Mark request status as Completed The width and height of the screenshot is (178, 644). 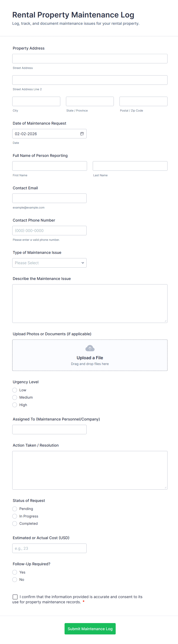click(15, 523)
